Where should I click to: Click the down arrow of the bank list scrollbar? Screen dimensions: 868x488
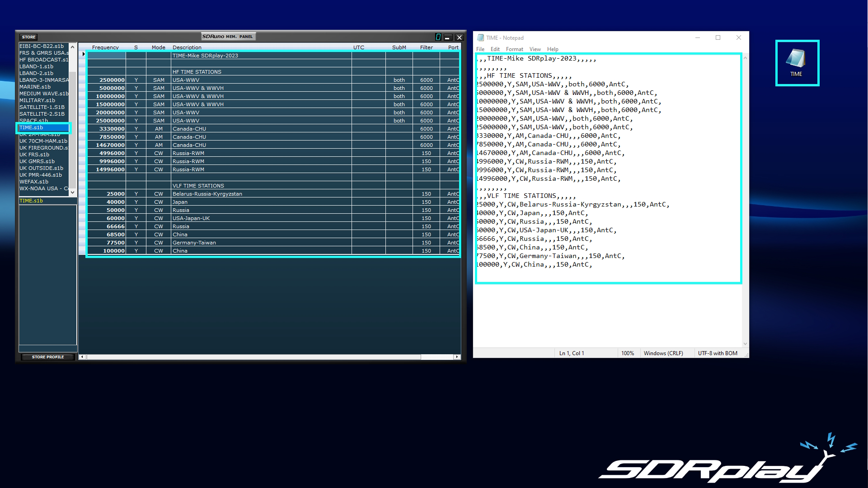click(x=73, y=192)
